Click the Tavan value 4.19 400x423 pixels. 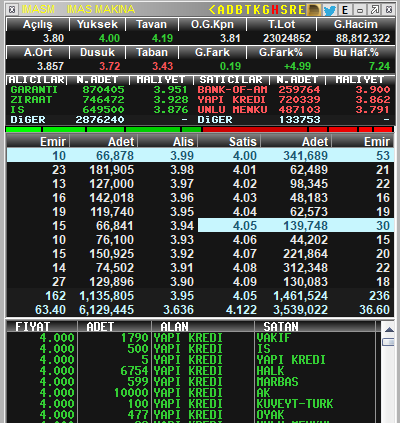(162, 38)
